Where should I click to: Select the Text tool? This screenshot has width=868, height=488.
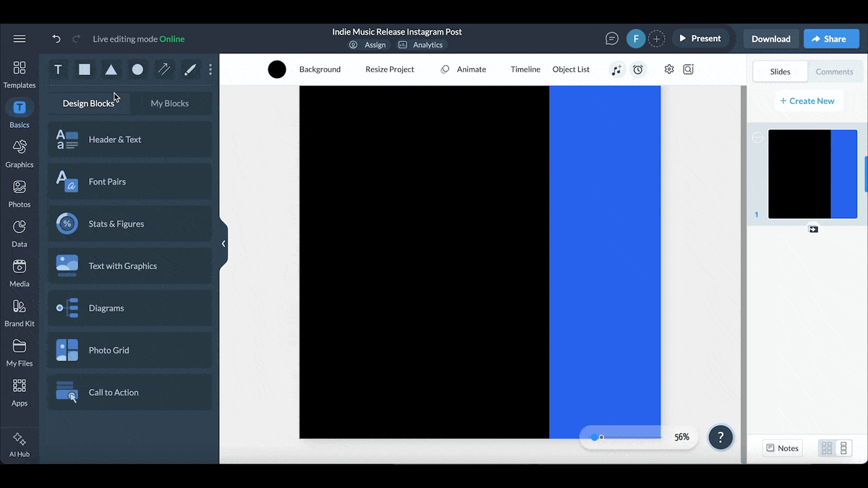(x=58, y=69)
